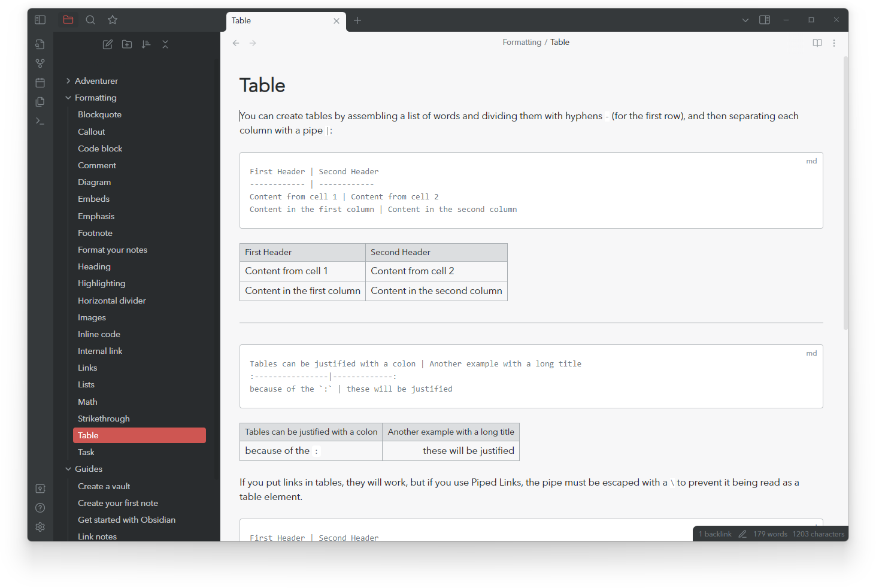Open the Emphasis note

[96, 216]
